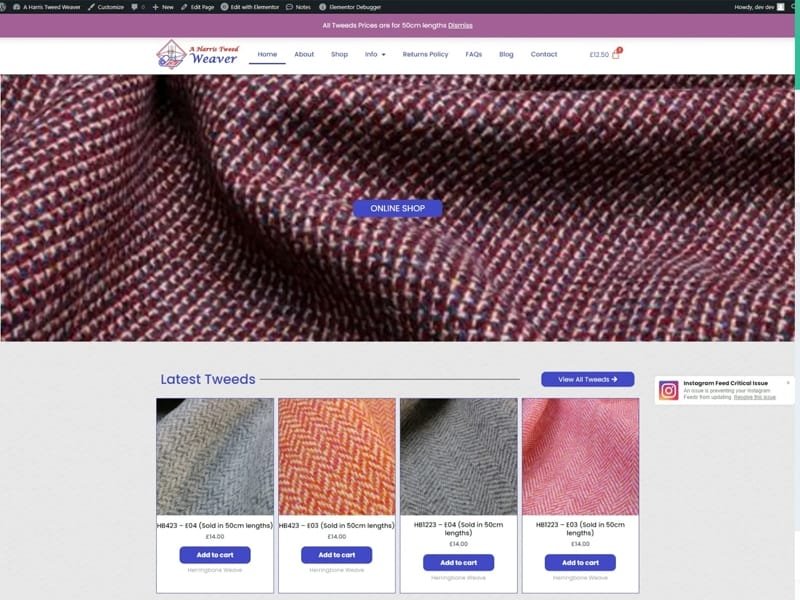The height and width of the screenshot is (600, 800).
Task: Click Edit with Elementor
Action: coord(249,7)
